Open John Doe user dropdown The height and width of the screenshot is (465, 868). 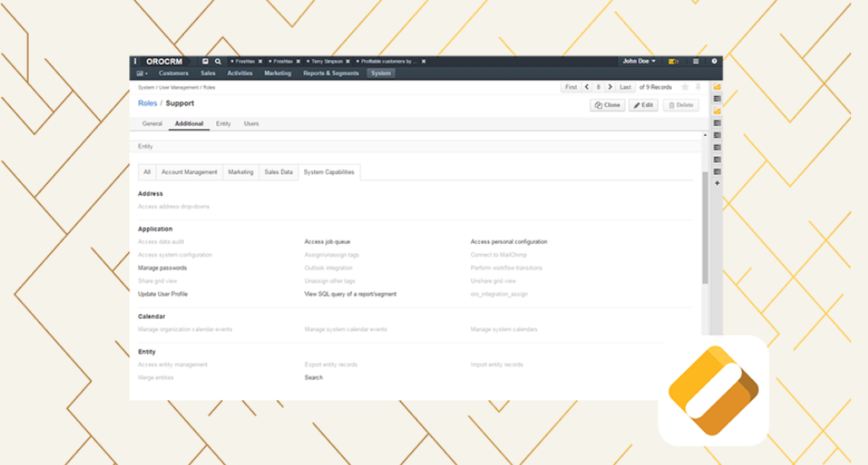[639, 62]
